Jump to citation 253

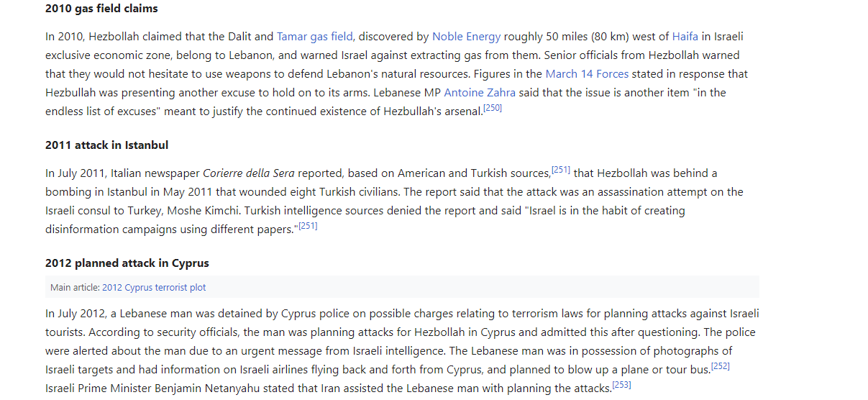click(x=621, y=386)
